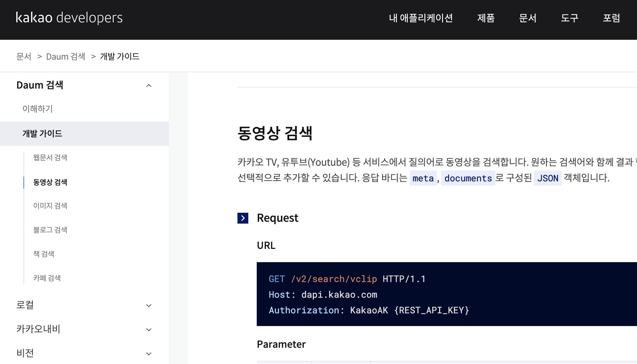Collapse the Daum 검색 sidebar section
Viewport: 637px width, 364px height.
coord(149,86)
